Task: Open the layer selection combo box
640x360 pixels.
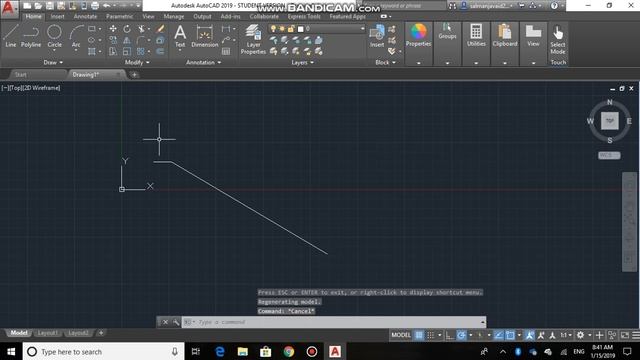Action: click(x=317, y=29)
